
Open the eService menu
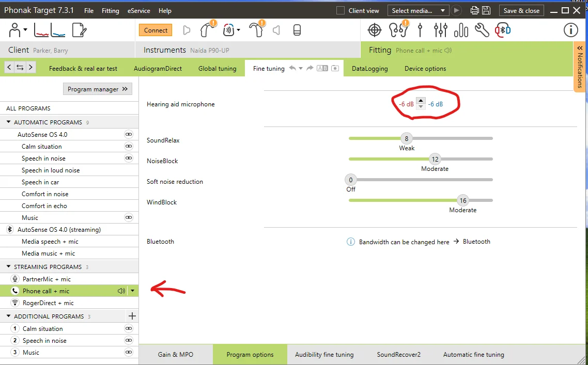pyautogui.click(x=139, y=10)
